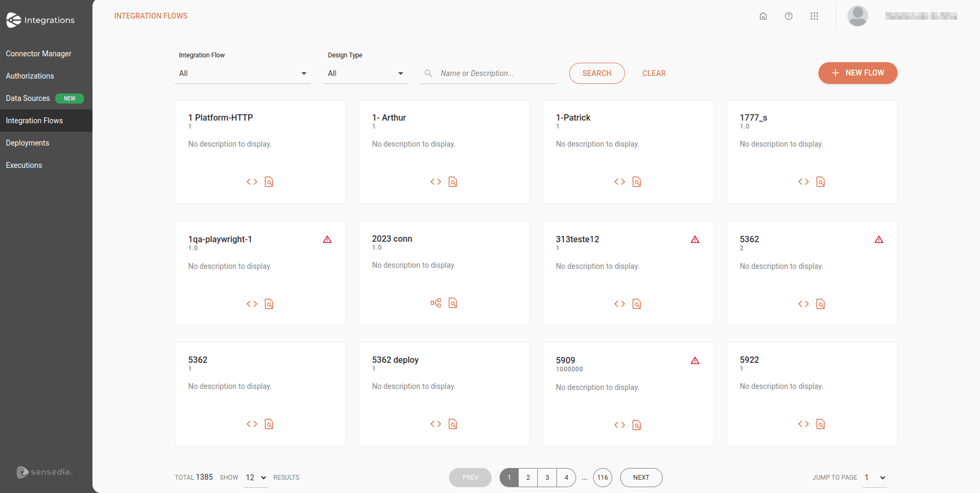Open document preview icon for 1-Patrick flow
This screenshot has width=980, height=493.
coord(637,182)
